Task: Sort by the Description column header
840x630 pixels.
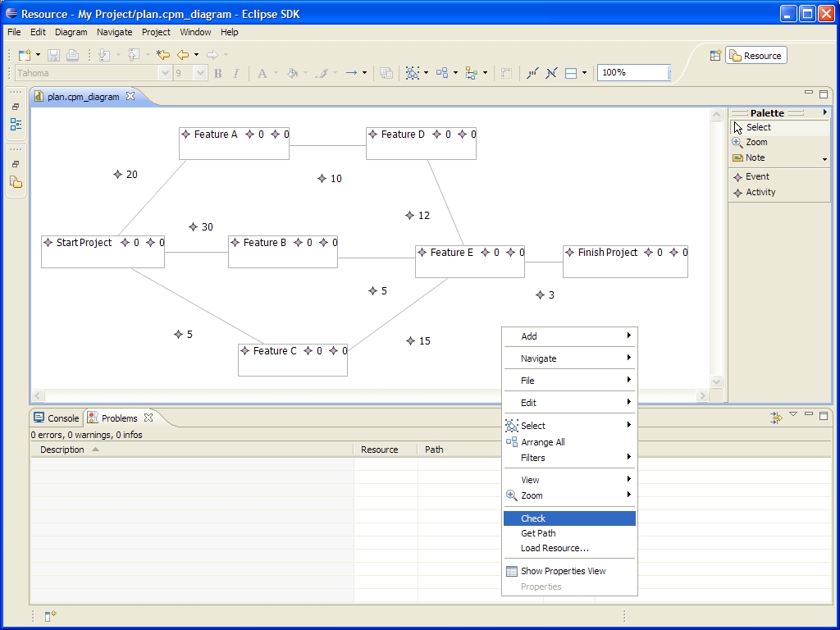Action: pos(62,450)
